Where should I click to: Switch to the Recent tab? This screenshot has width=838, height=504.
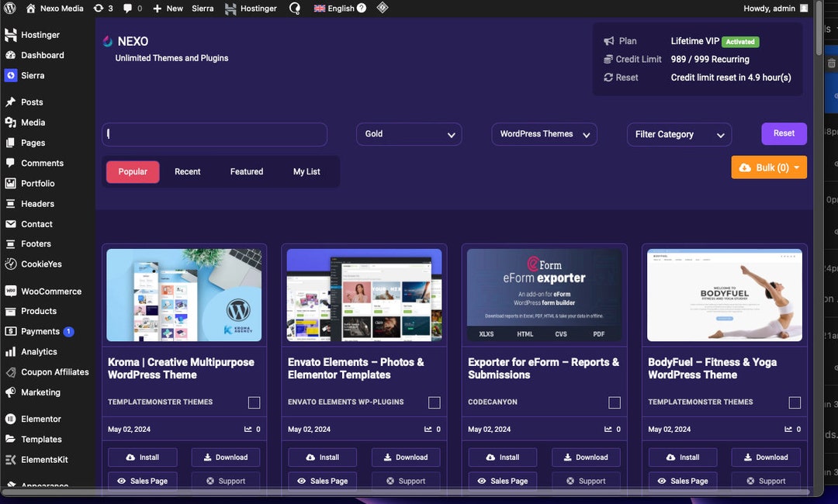tap(187, 171)
